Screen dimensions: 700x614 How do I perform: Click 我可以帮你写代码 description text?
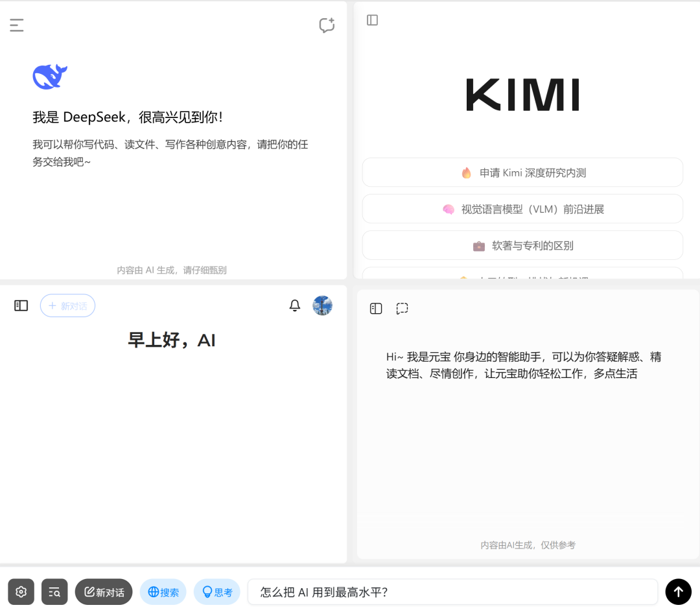170,153
